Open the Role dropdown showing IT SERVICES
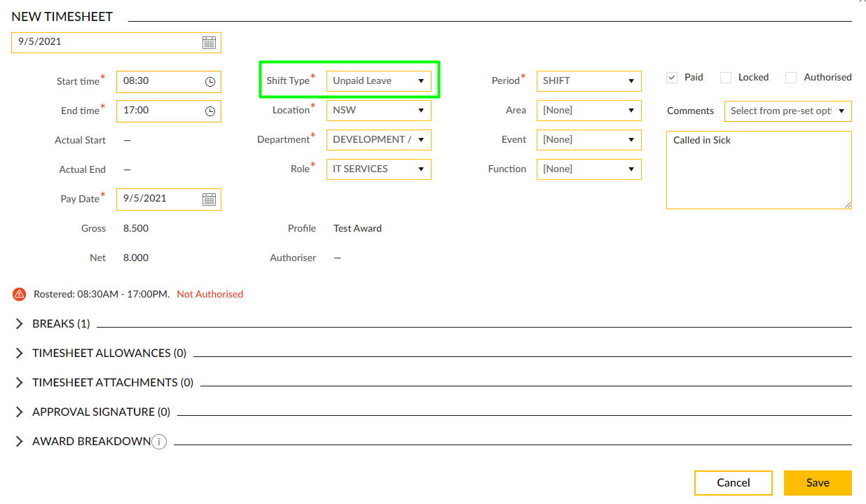This screenshot has width=866, height=504. point(379,169)
